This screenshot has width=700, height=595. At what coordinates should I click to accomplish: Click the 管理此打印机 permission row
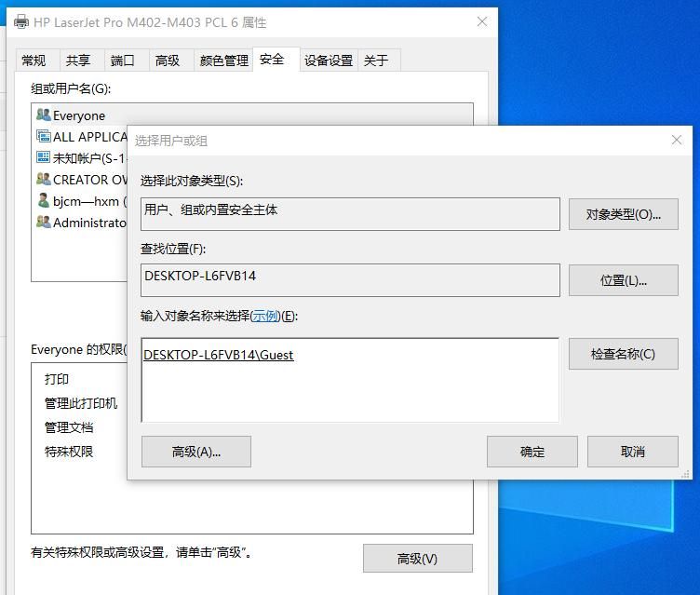(81, 403)
